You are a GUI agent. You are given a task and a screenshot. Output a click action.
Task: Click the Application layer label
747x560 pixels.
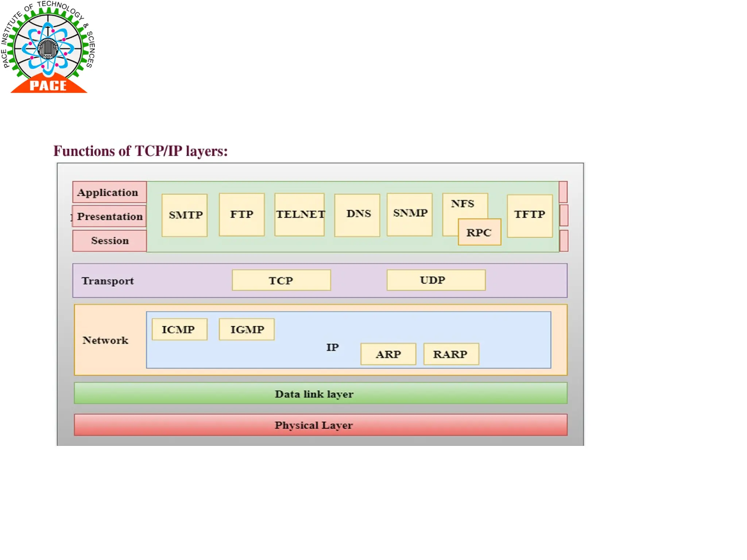pyautogui.click(x=109, y=192)
